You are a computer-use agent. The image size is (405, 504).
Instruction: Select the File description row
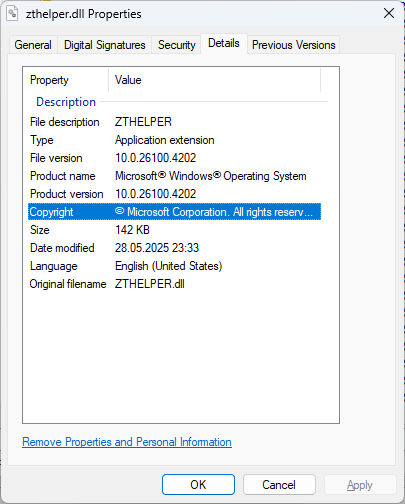[174, 122]
